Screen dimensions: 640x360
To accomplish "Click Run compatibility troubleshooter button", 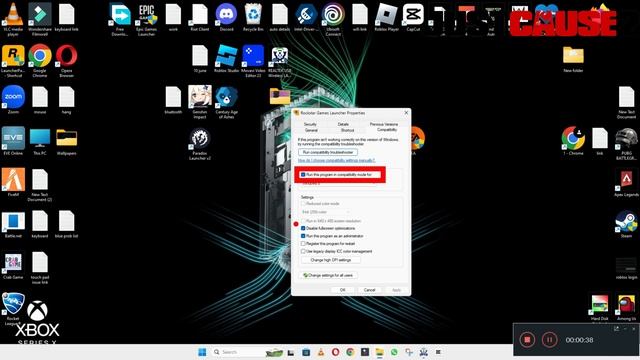I will point(328,152).
